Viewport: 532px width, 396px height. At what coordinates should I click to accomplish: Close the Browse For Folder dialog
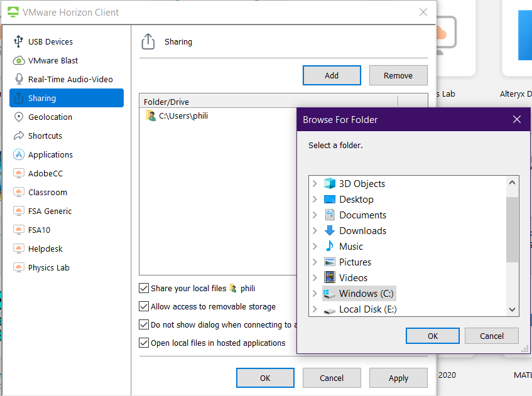[x=516, y=119]
